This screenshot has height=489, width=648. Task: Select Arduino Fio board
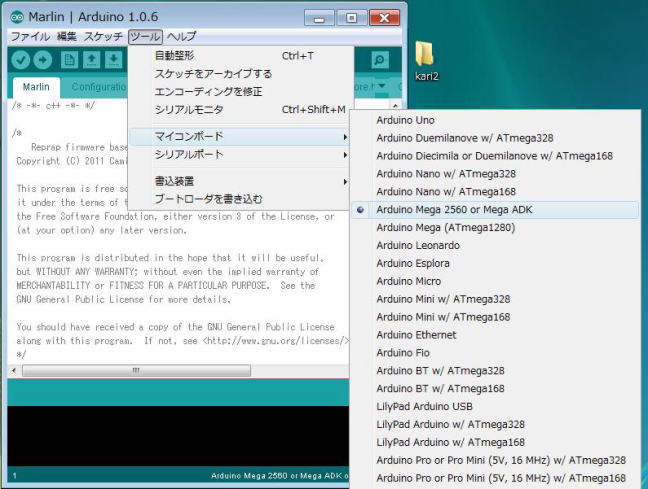click(x=495, y=353)
